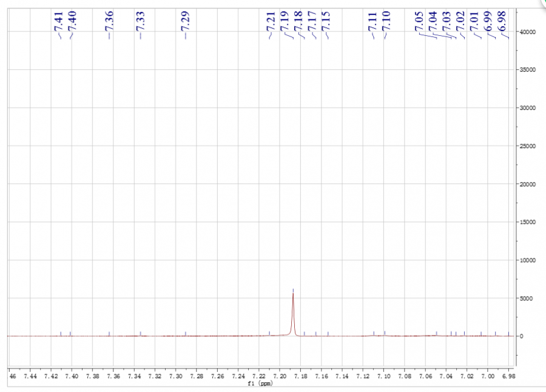Click the blue peak label 7.29
The height and width of the screenshot is (392, 546).
[185, 22]
